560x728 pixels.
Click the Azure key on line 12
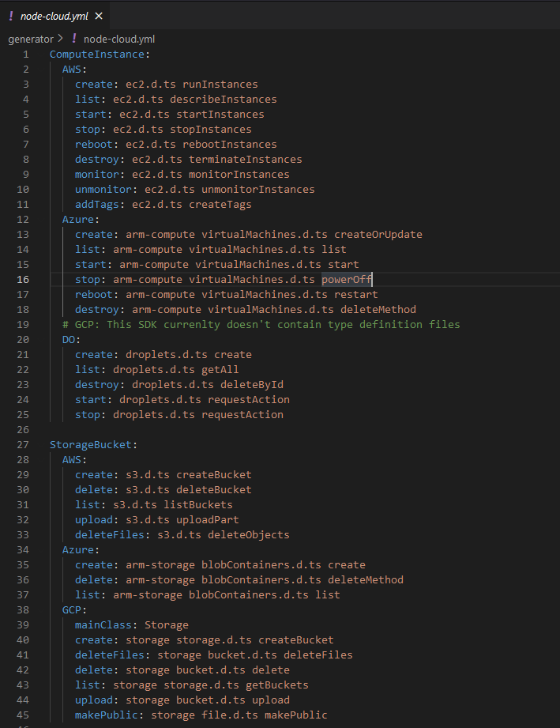coord(78,219)
